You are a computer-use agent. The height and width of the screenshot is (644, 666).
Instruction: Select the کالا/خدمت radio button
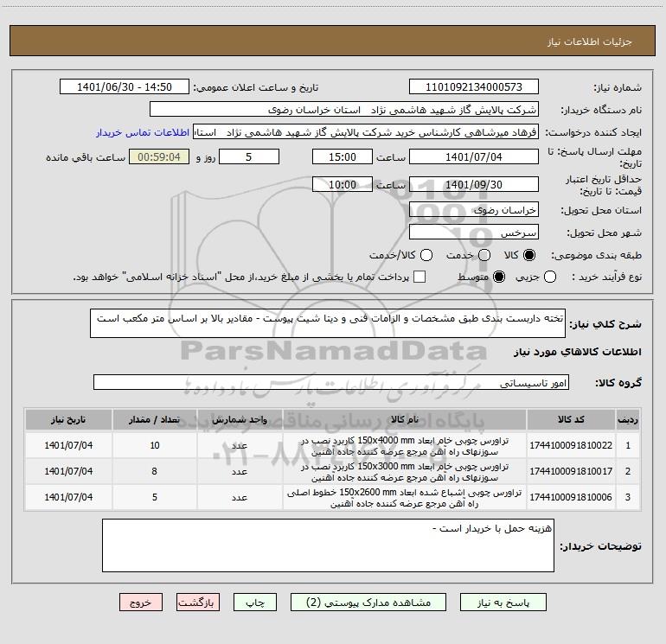tap(426, 255)
